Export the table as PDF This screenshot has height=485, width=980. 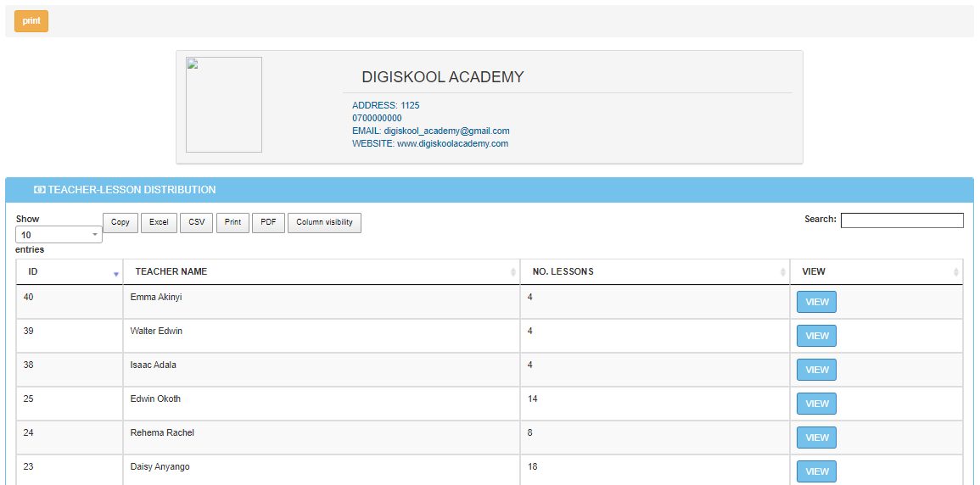point(268,222)
